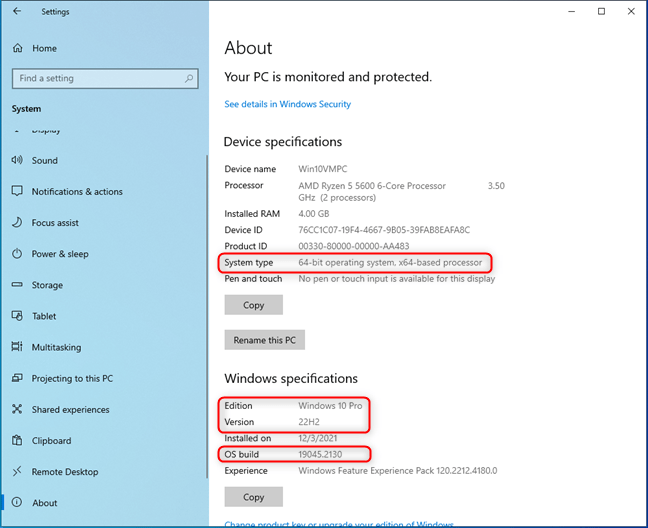Go back with the Settings back arrow
This screenshot has height=528, width=648.
coord(17,11)
